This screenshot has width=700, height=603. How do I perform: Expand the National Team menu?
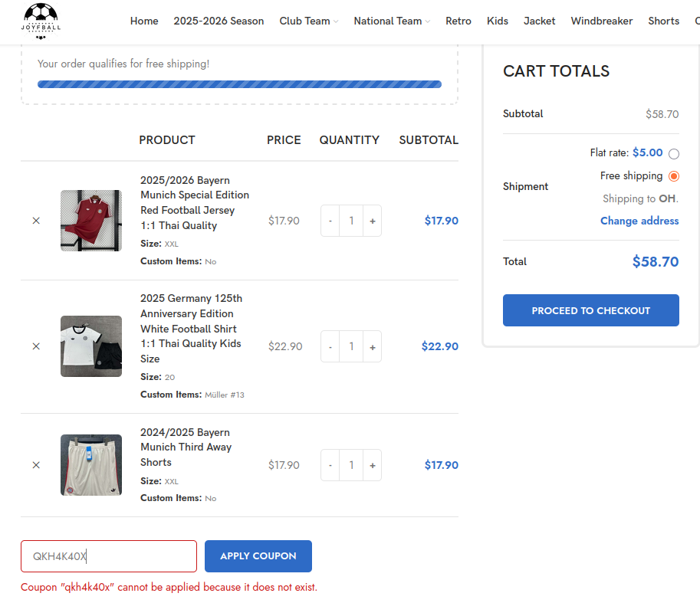coord(392,21)
